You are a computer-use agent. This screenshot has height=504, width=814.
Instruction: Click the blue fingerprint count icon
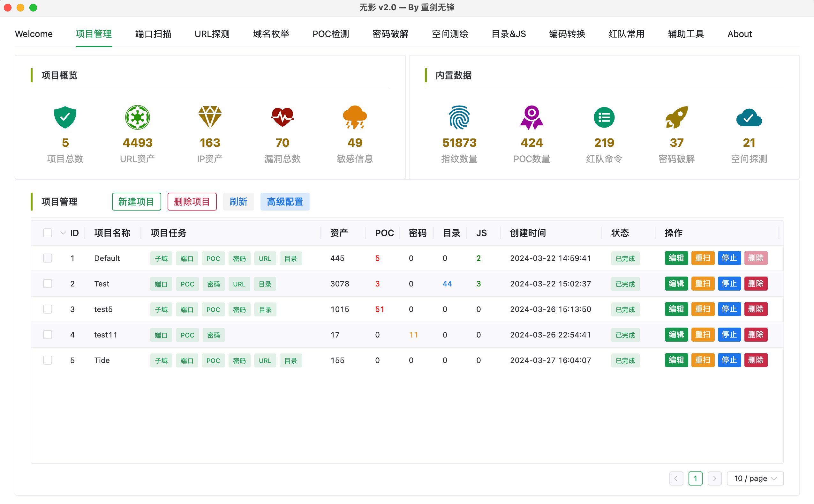459,117
